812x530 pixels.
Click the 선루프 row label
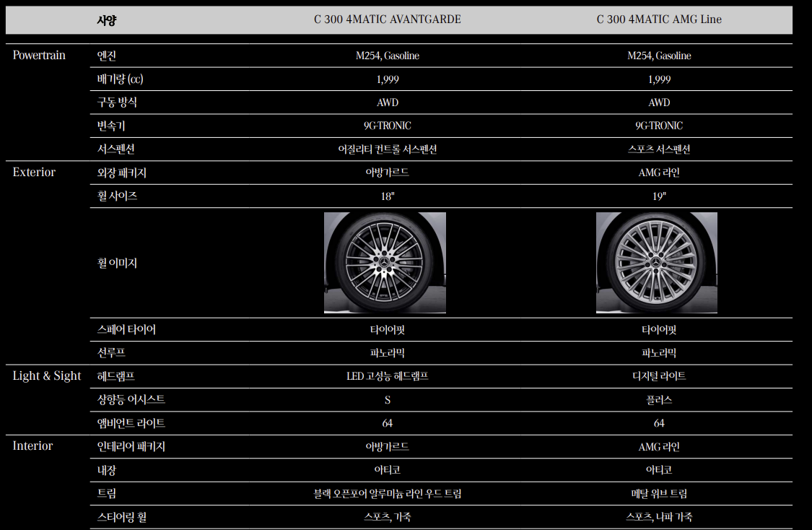(x=111, y=353)
